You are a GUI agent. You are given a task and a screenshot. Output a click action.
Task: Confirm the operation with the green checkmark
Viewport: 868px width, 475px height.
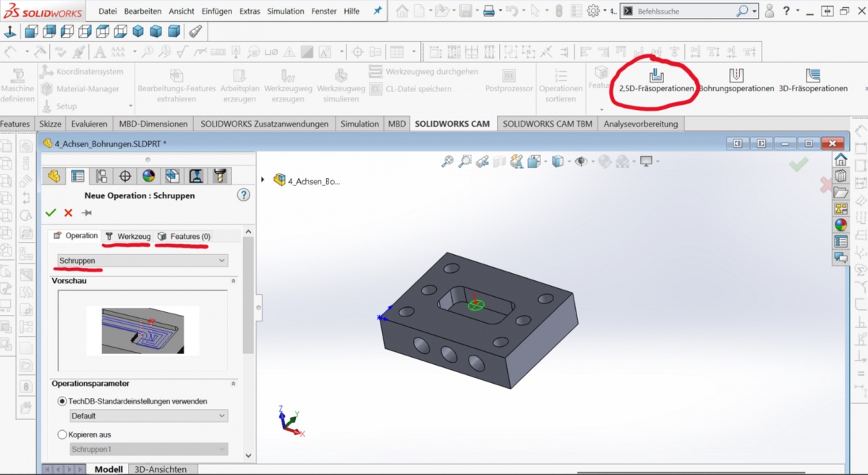click(51, 213)
